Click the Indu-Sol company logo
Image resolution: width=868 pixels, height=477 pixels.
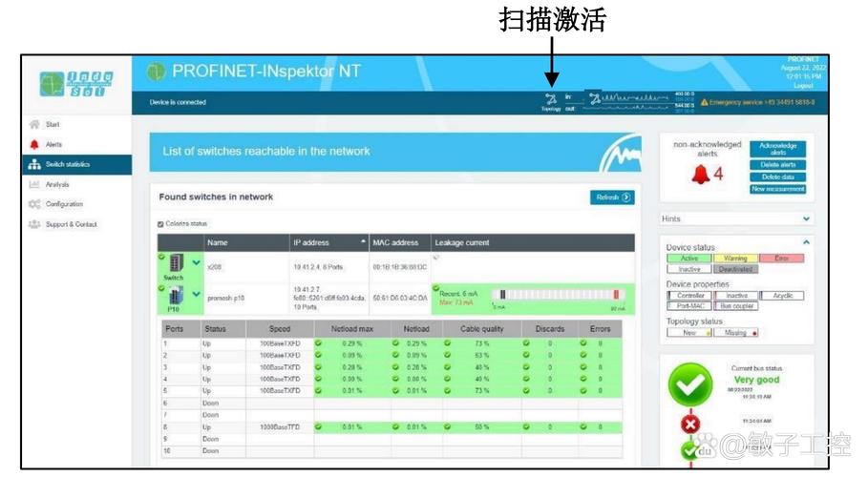tap(77, 84)
